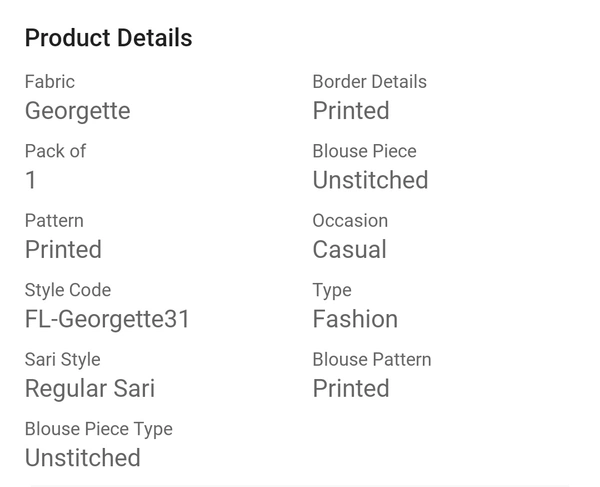Viewport: 600px width, 487px height.
Task: Select the Sari Style label
Action: tap(62, 360)
